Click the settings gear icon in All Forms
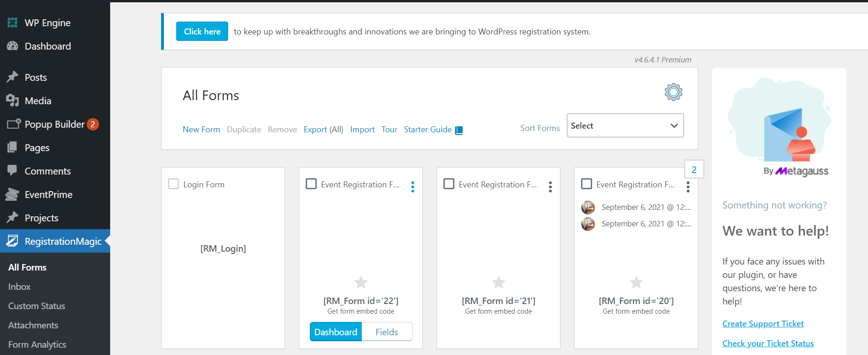The width and height of the screenshot is (868, 355). (673, 92)
